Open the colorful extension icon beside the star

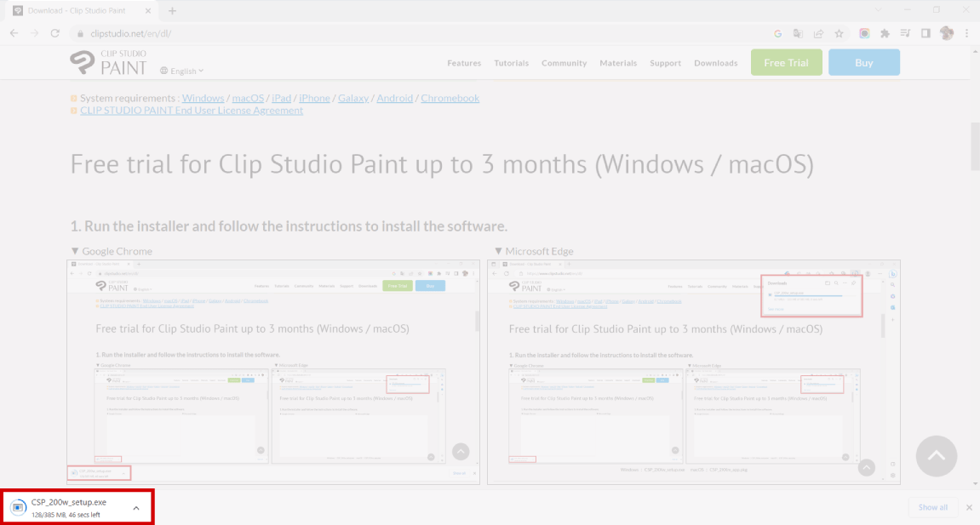pos(864,34)
